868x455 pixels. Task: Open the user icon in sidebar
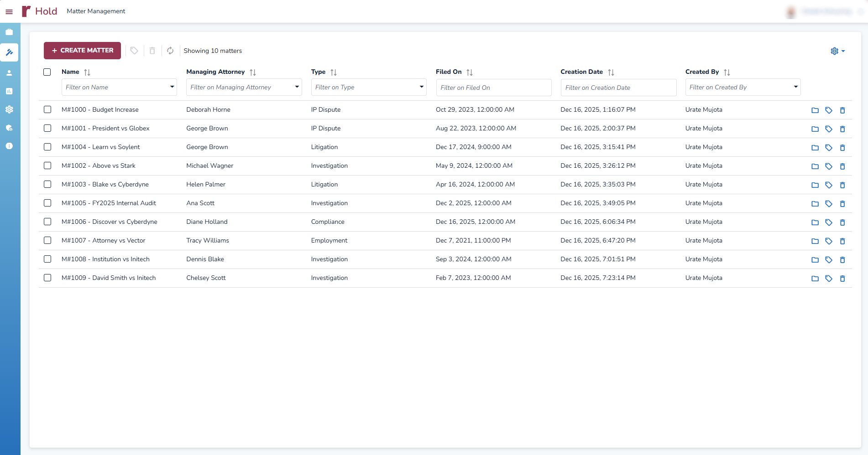9,73
